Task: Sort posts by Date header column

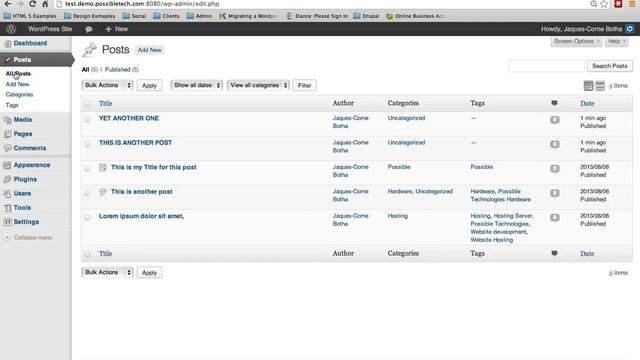Action: point(587,103)
